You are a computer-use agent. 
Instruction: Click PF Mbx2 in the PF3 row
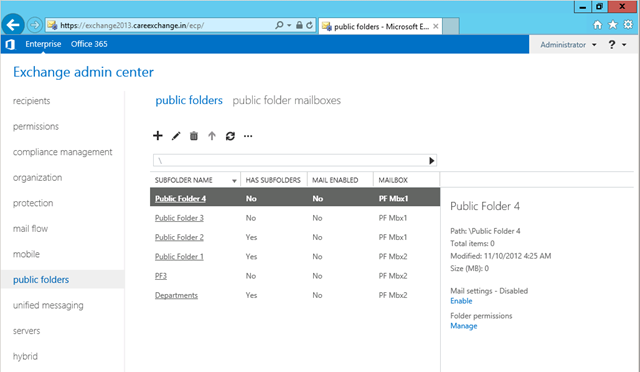coord(393,276)
